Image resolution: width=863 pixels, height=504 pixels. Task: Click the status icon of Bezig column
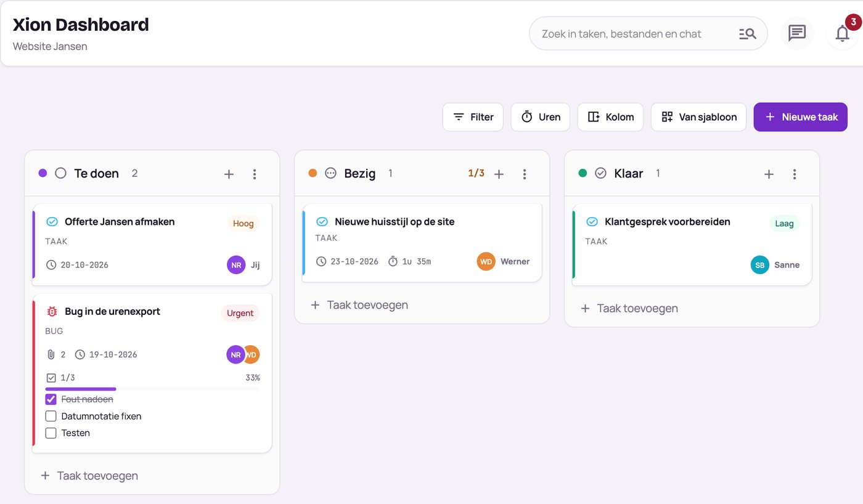coord(330,173)
